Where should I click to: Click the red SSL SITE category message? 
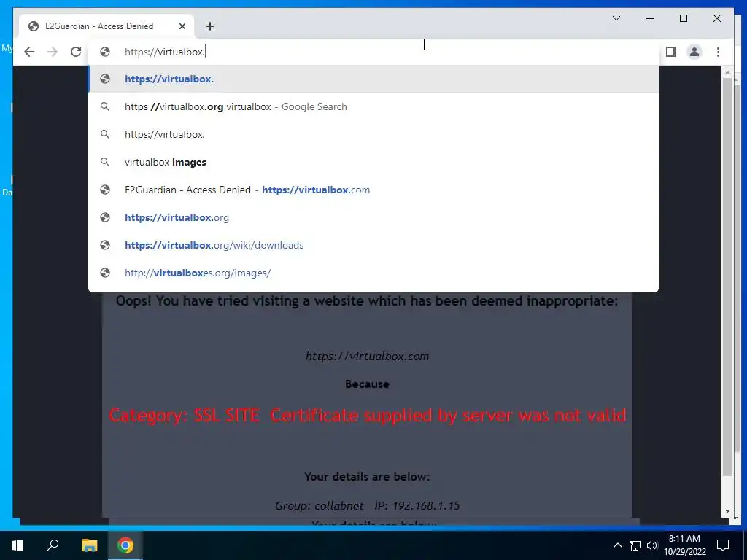[x=368, y=415]
